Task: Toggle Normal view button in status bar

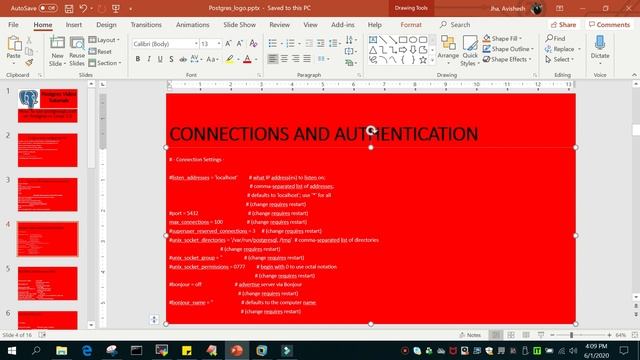Action: (x=496, y=335)
